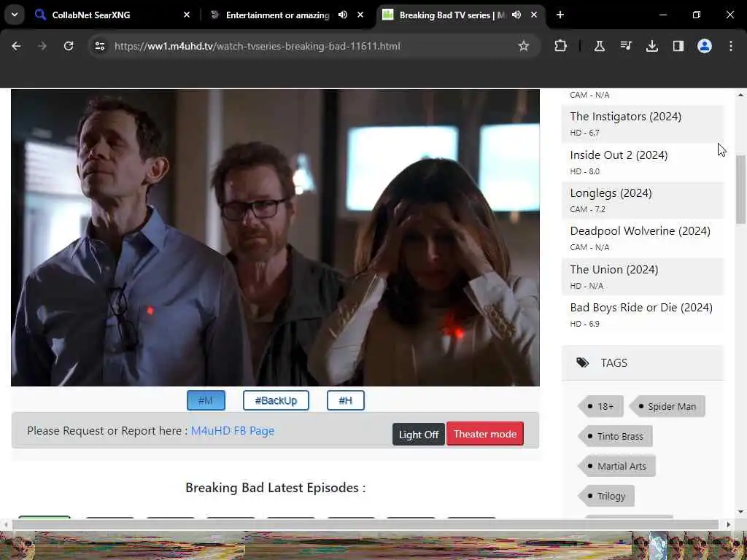Open a new browser tab
Image resolution: width=747 pixels, height=560 pixels.
(560, 15)
